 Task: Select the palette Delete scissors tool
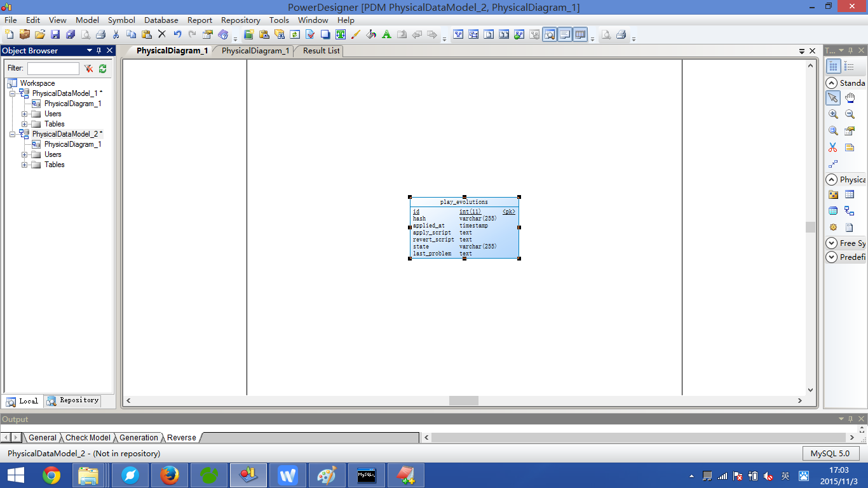(833, 147)
